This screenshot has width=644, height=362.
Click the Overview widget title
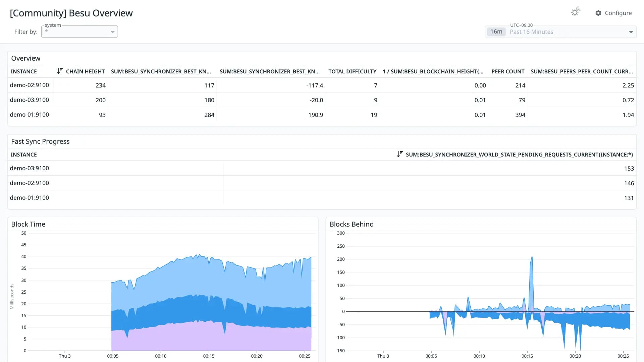click(x=26, y=58)
